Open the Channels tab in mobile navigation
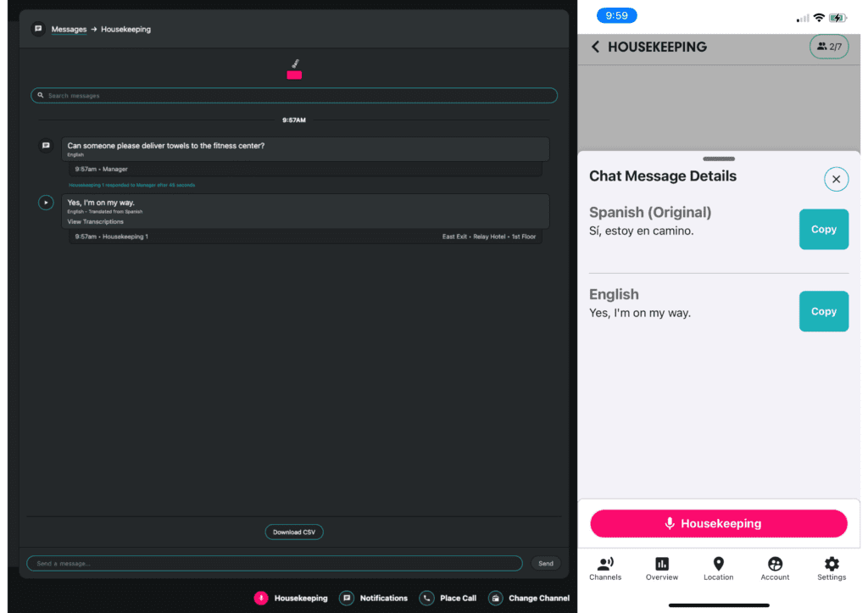The image size is (868, 613). tap(605, 568)
